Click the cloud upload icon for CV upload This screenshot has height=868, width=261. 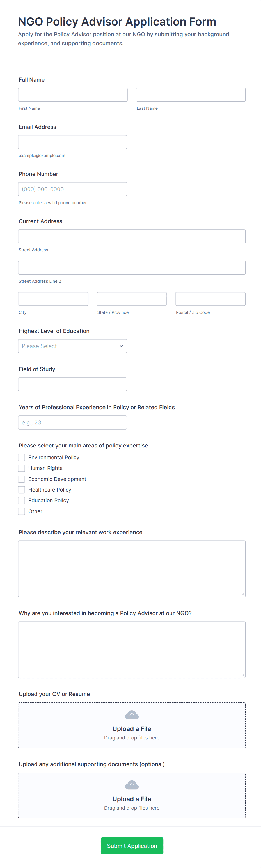132,715
